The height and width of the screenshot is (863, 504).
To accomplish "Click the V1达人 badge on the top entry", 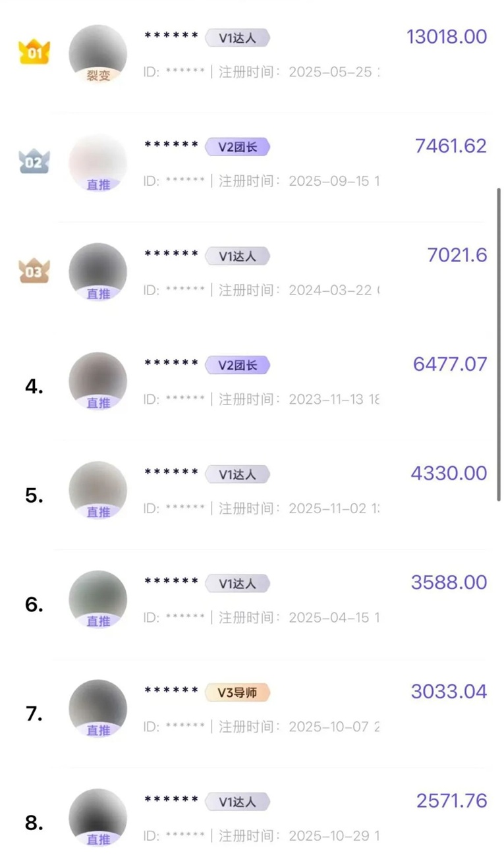I will point(237,38).
